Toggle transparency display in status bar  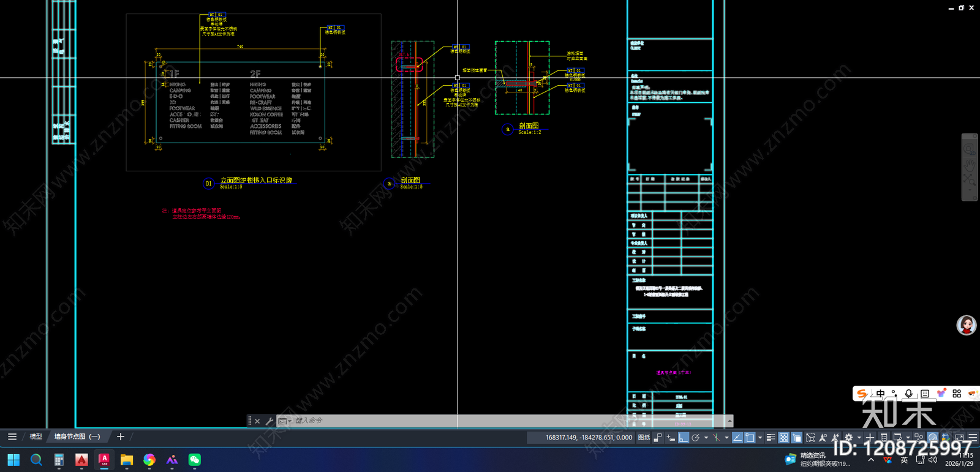coord(784,437)
